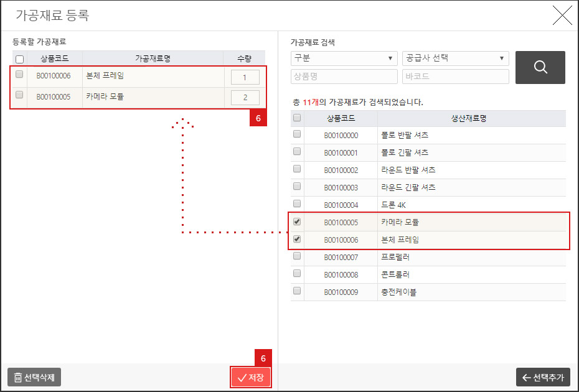Open the 공급사 선택 dropdown

pos(455,57)
